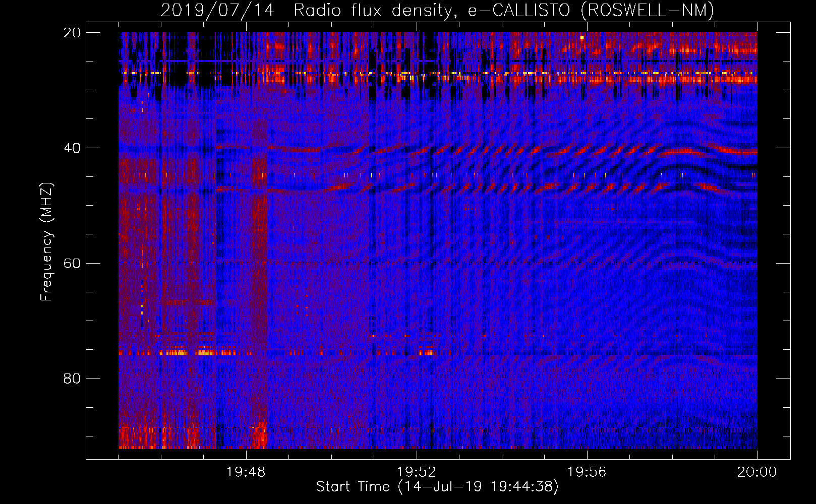Image resolution: width=816 pixels, height=504 pixels.
Task: Click the time tick label '20:00'
Action: coord(757,472)
